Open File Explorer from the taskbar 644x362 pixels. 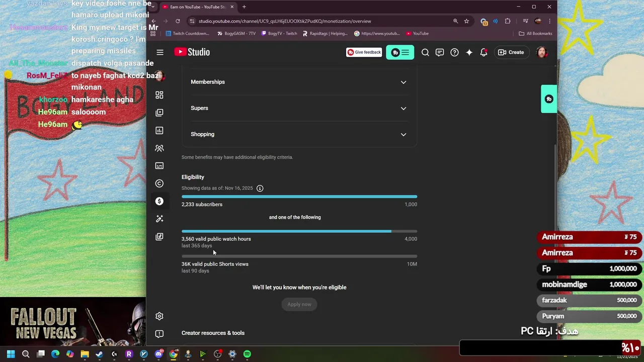coord(85,354)
